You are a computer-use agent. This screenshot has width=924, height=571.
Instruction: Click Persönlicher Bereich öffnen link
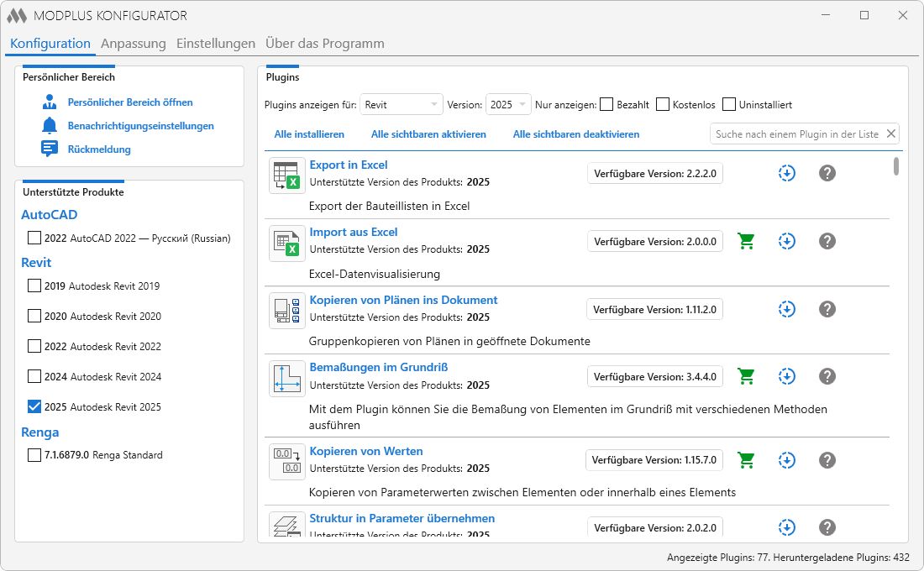pos(130,102)
